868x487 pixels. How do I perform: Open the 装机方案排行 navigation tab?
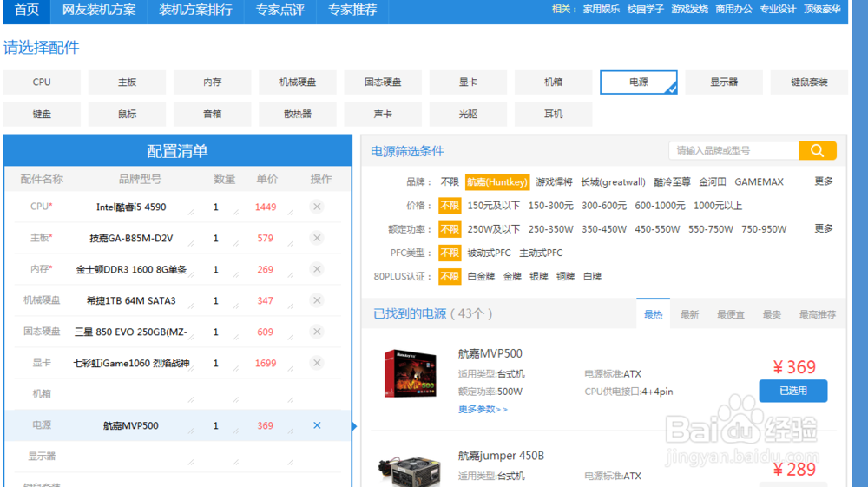click(195, 10)
